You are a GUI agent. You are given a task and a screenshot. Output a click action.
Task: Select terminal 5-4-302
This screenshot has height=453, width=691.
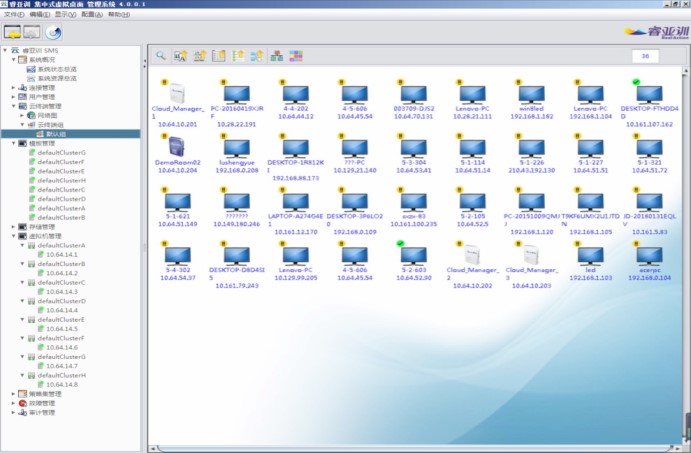click(x=178, y=256)
